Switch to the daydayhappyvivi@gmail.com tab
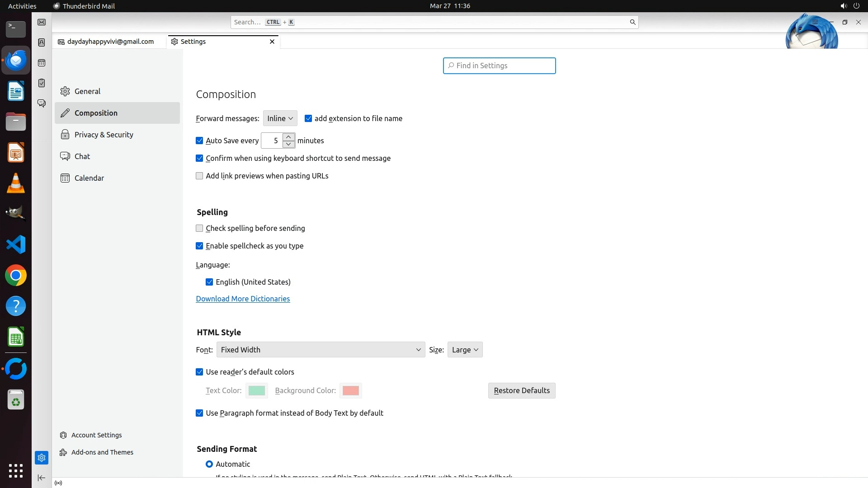The width and height of the screenshot is (868, 488). click(x=110, y=42)
